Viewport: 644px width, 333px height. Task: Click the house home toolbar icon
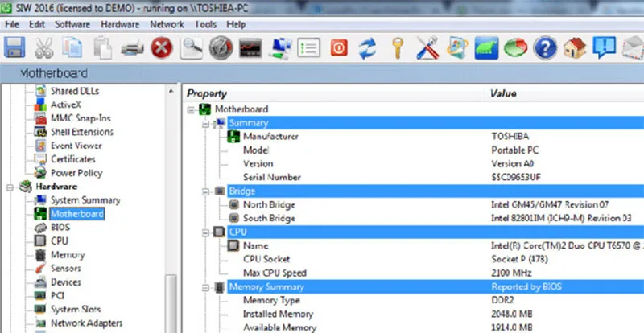(x=575, y=47)
